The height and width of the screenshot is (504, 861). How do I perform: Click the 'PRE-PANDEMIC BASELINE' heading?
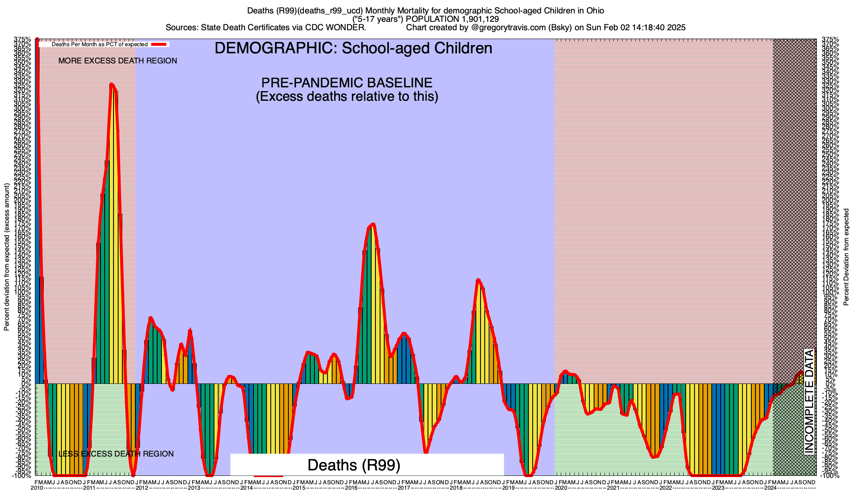point(347,83)
